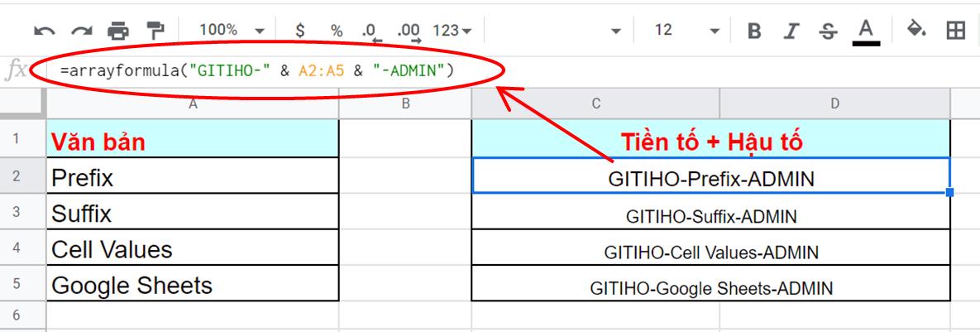The height and width of the screenshot is (332, 980).
Task: Select the 'Cell Values' cell
Action: click(193, 248)
